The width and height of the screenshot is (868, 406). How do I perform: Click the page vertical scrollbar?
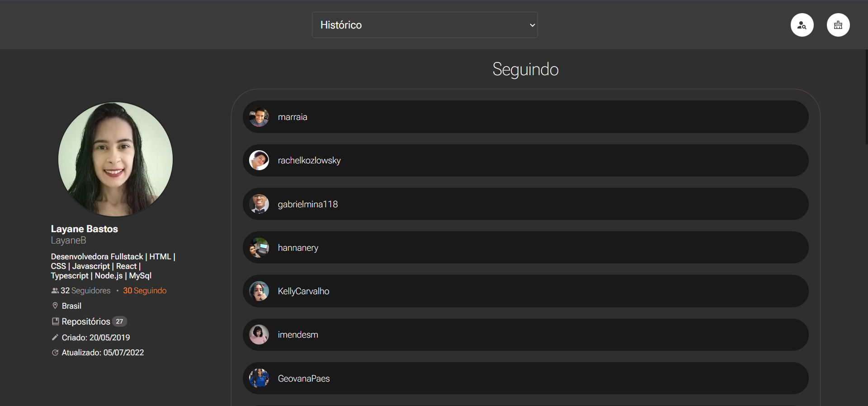(x=866, y=97)
